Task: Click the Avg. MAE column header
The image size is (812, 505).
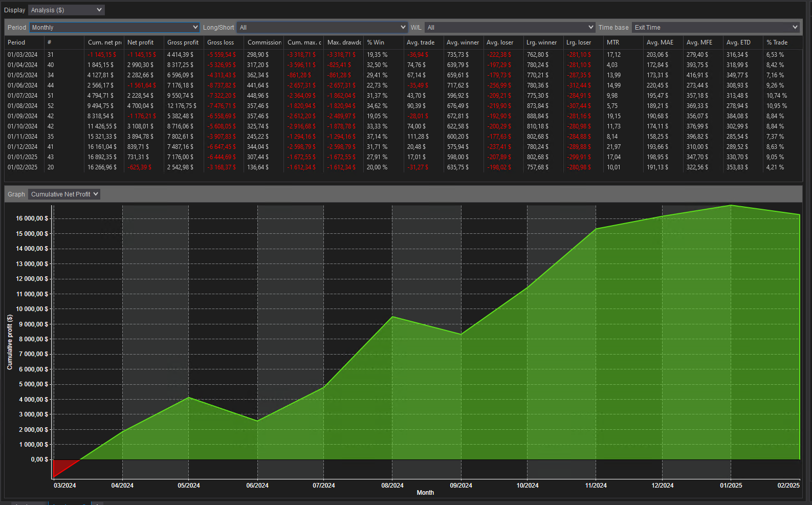Action: [x=663, y=42]
